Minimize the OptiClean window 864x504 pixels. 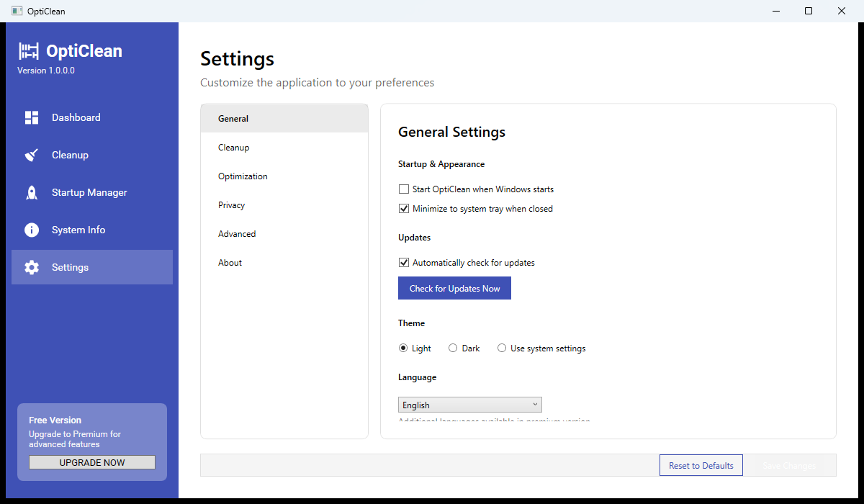coord(777,11)
